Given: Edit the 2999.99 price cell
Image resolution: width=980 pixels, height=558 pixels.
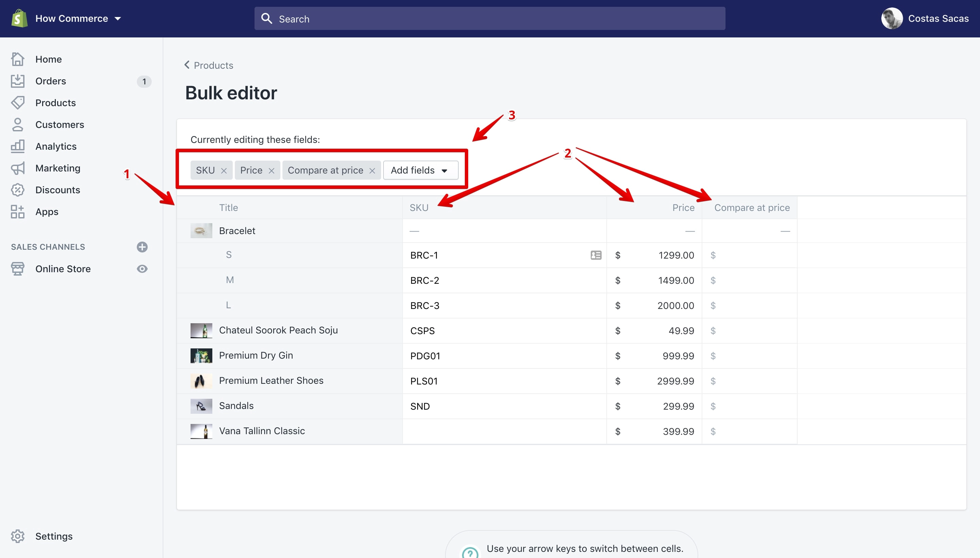Looking at the screenshot, I should click(654, 381).
